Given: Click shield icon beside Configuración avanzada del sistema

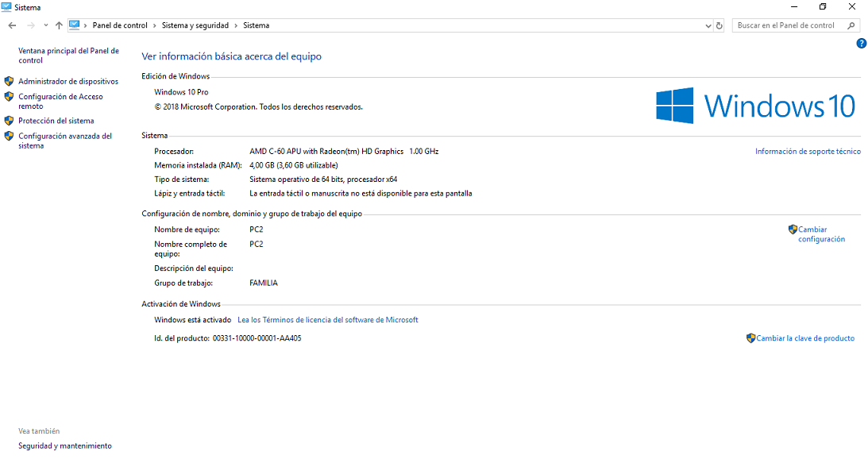Looking at the screenshot, I should pyautogui.click(x=9, y=136).
